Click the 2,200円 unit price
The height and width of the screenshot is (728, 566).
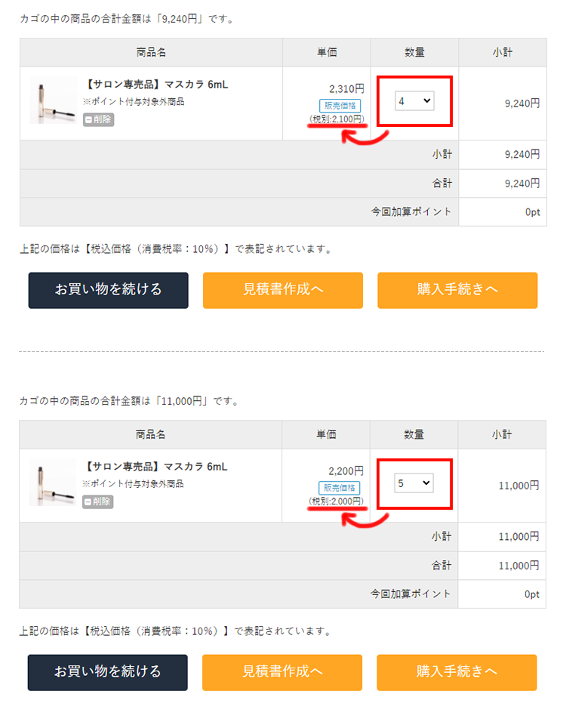(x=346, y=471)
